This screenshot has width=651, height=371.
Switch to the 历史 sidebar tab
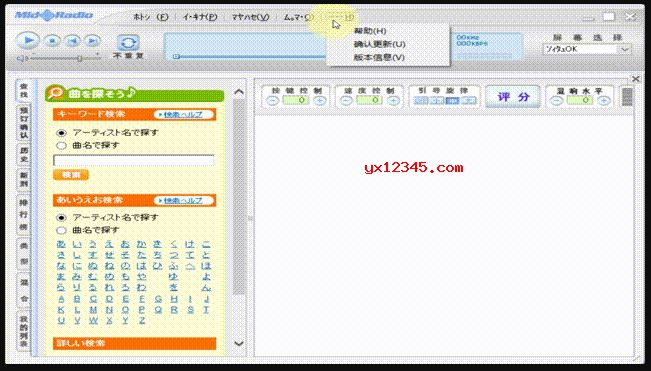coord(24,154)
